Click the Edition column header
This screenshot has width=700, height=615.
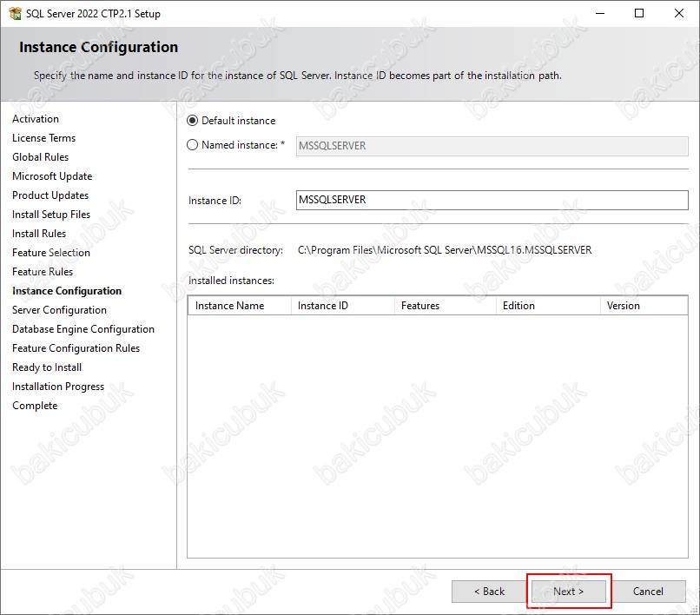pyautogui.click(x=548, y=306)
